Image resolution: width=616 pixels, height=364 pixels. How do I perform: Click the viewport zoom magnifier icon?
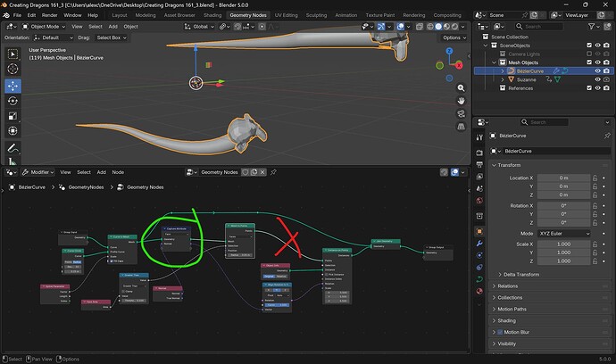[459, 89]
